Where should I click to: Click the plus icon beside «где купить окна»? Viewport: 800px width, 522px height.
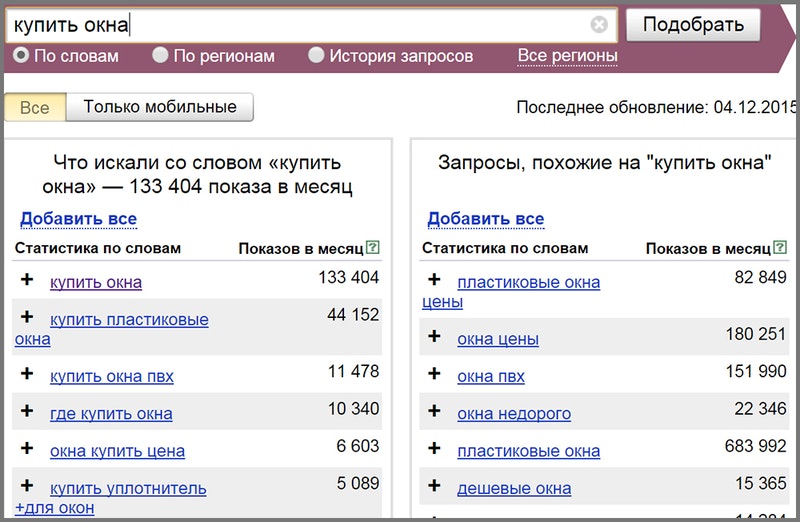pyautogui.click(x=27, y=411)
